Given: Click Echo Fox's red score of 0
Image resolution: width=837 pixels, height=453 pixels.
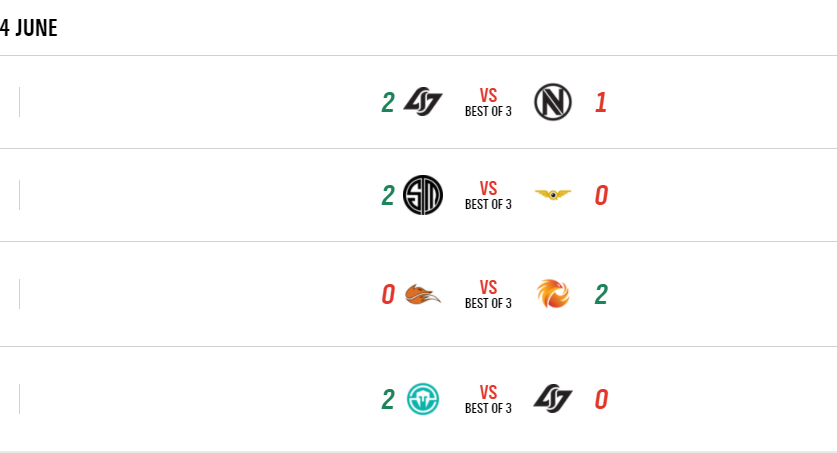Looking at the screenshot, I should 388,295.
